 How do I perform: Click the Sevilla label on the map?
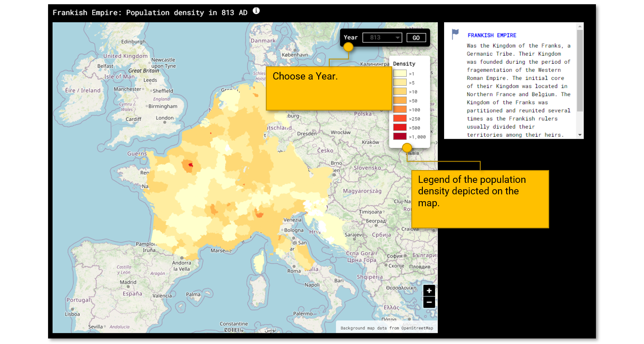coord(95,327)
